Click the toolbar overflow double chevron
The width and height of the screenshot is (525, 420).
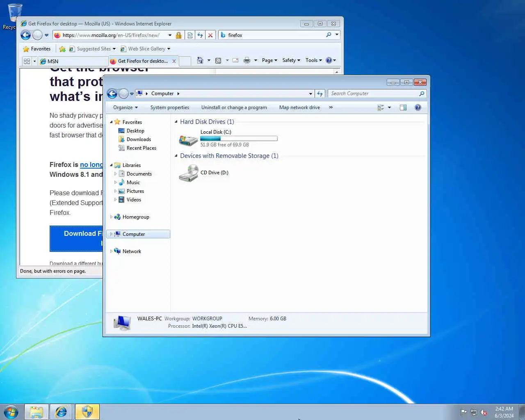331,107
